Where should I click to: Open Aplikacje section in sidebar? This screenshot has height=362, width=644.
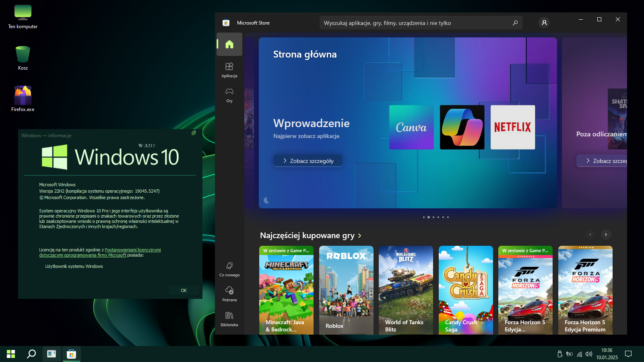point(229,70)
